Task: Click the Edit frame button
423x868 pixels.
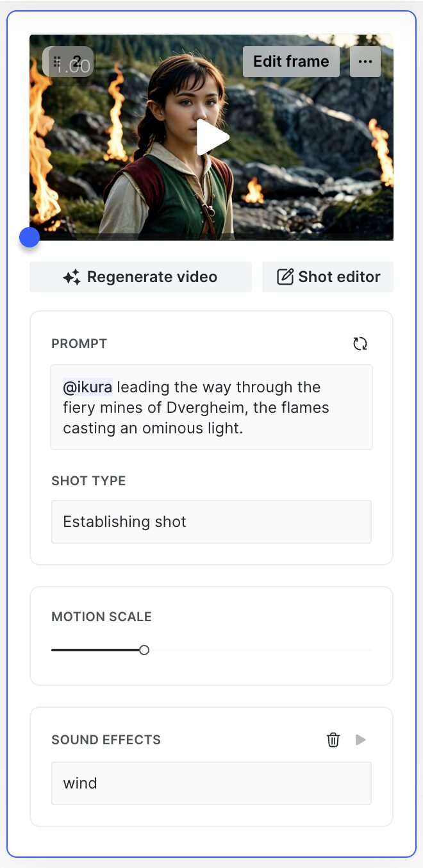Action: tap(291, 62)
